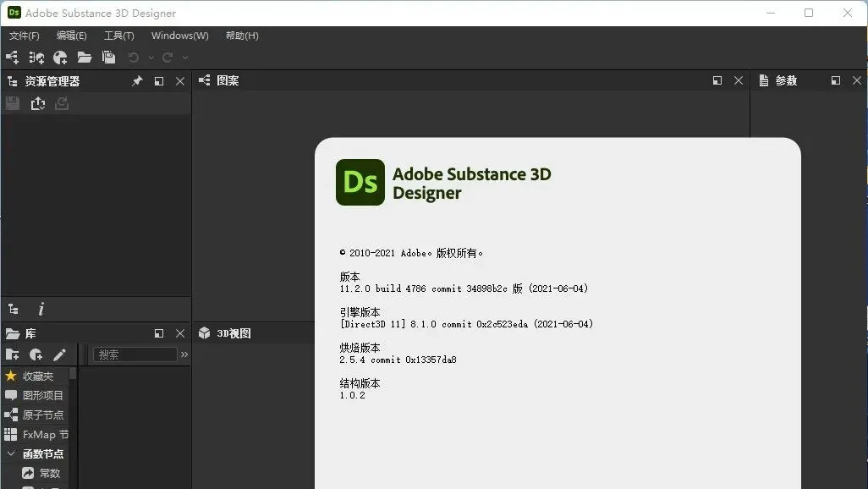Image resolution: width=868 pixels, height=489 pixels.
Task: Close the 资源管理器 panel
Action: click(x=180, y=81)
